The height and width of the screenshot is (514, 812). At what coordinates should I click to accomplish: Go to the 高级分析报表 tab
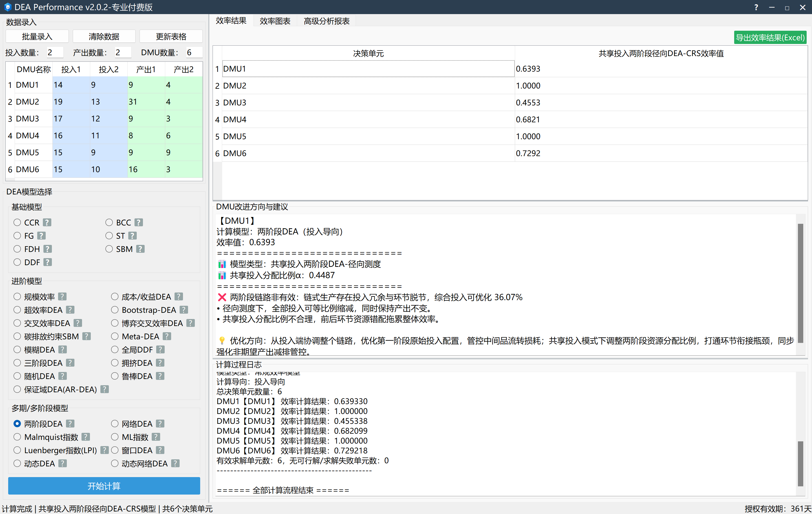coord(326,21)
